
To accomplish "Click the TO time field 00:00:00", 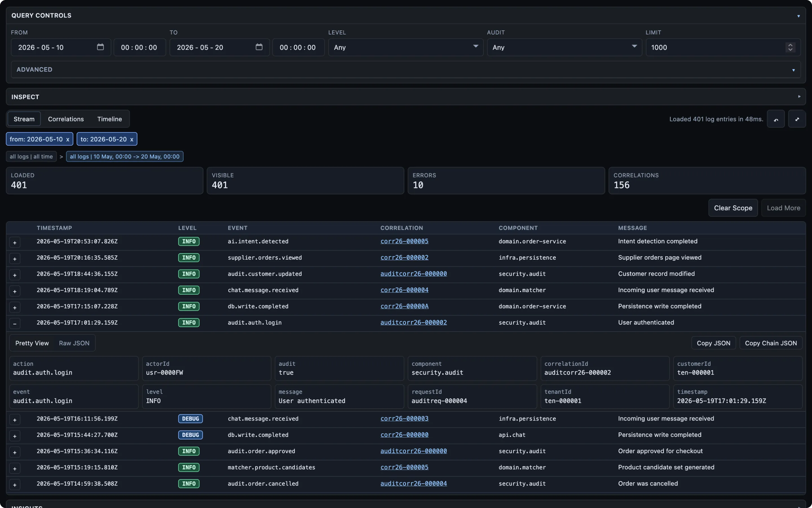I will 298,47.
